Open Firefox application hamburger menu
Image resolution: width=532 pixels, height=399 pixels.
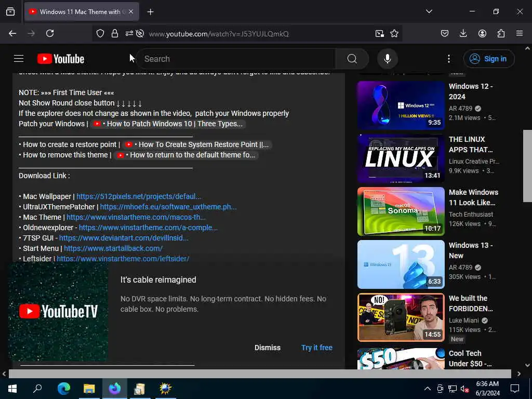520,33
